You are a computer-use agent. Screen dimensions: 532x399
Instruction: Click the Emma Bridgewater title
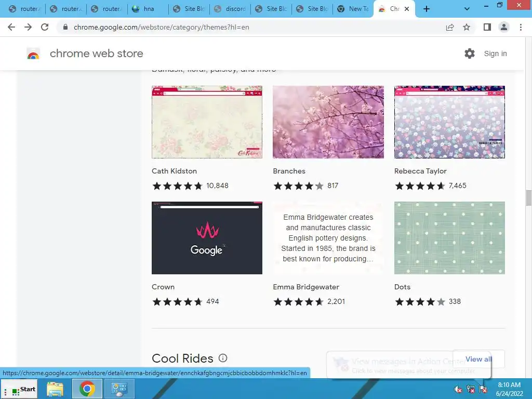(306, 287)
